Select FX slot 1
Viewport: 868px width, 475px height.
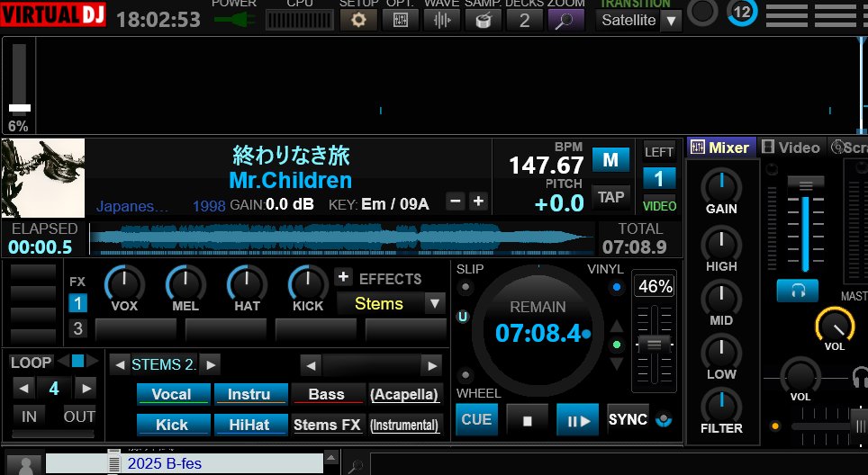pos(77,303)
